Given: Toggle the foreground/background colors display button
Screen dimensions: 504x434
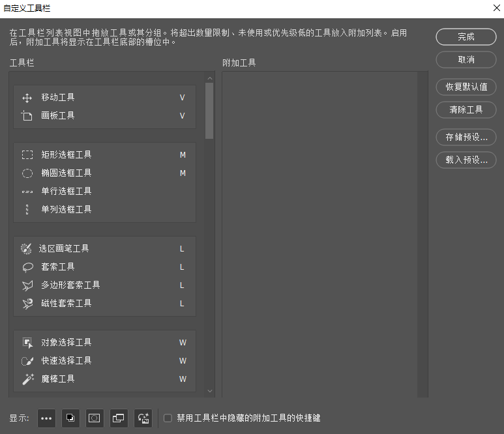Looking at the screenshot, I should click(x=70, y=418).
